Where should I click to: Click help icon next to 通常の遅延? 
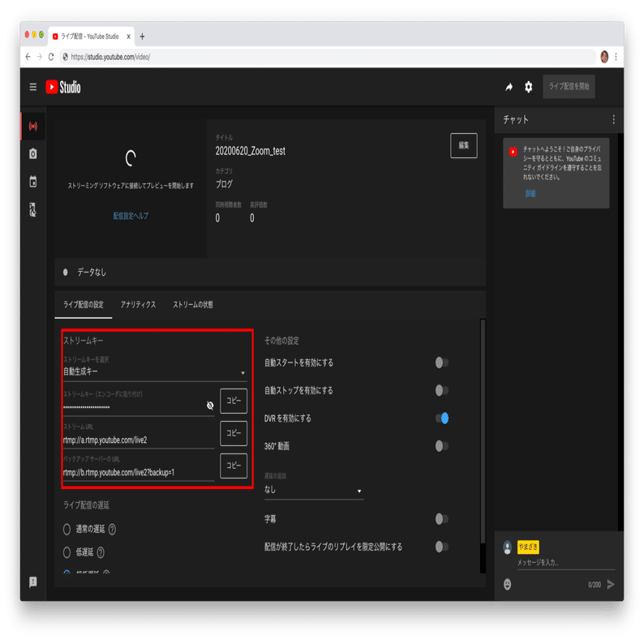pyautogui.click(x=112, y=530)
